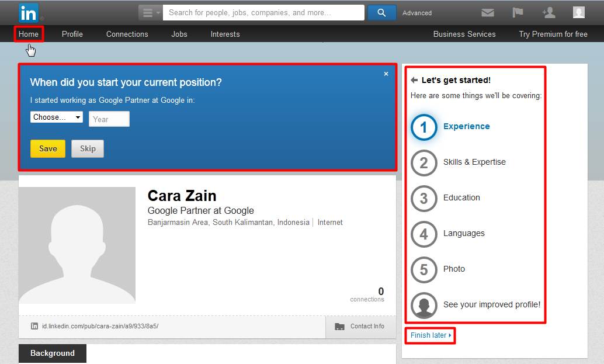
Task: Click the LinkedIn logo
Action: [x=29, y=13]
